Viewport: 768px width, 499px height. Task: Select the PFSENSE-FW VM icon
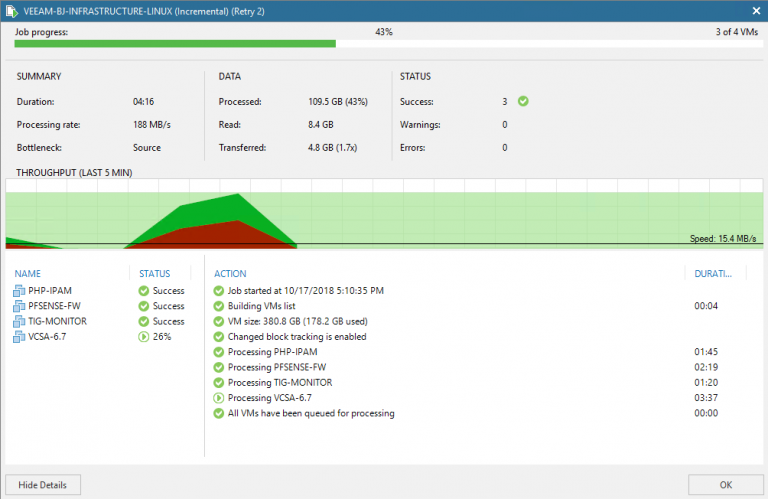click(x=19, y=306)
